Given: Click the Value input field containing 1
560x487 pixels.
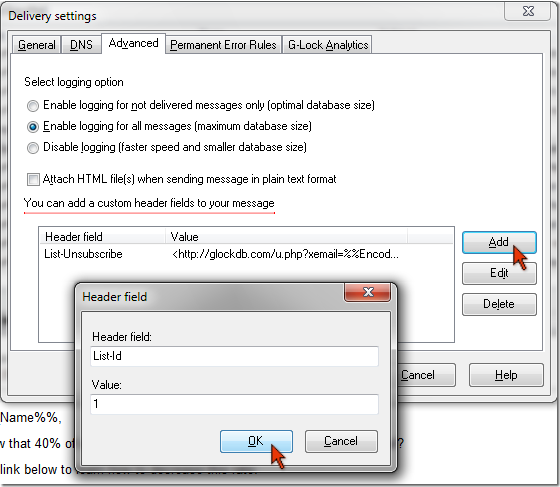Looking at the screenshot, I should (x=234, y=405).
